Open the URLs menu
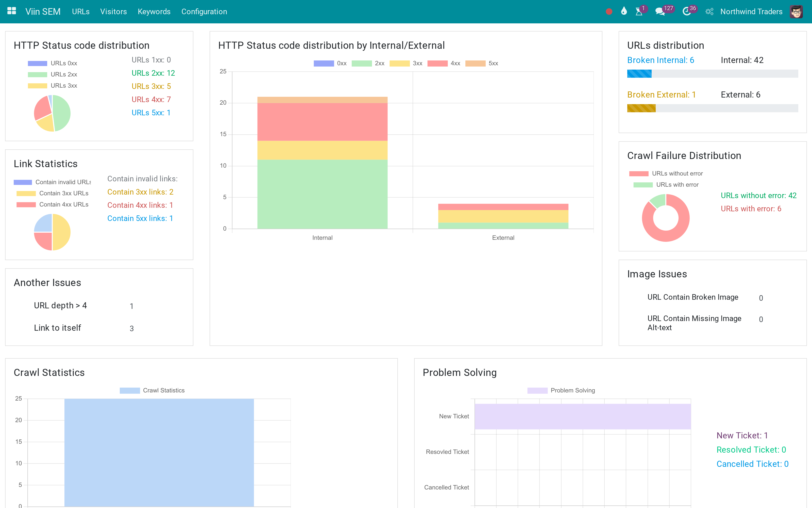Viewport: 812px width, 508px height. click(80, 11)
